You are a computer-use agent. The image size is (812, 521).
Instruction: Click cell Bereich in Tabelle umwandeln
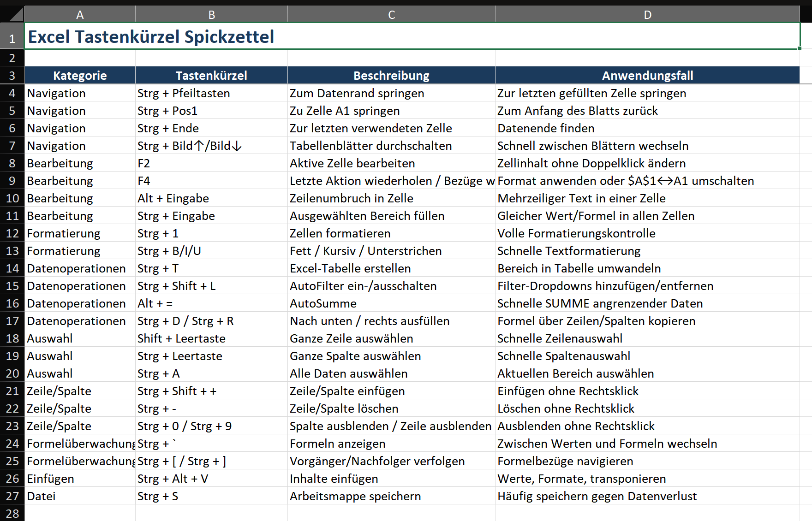(647, 268)
